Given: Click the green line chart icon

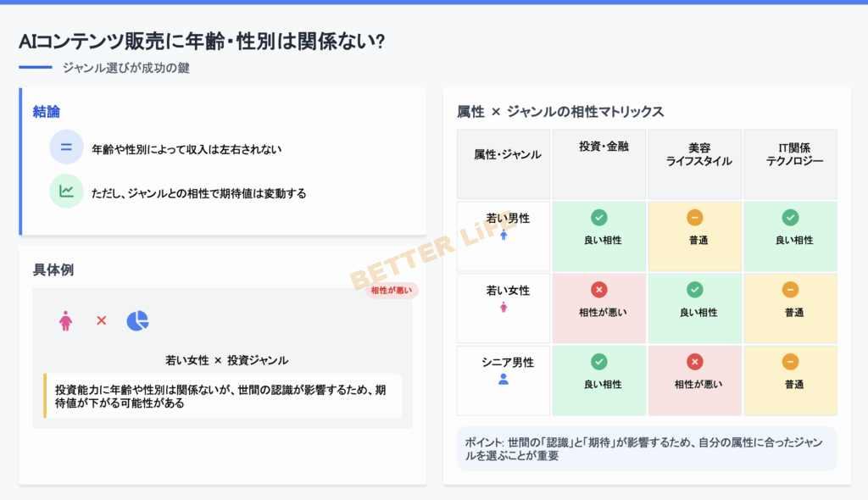Looking at the screenshot, I should coord(66,192).
